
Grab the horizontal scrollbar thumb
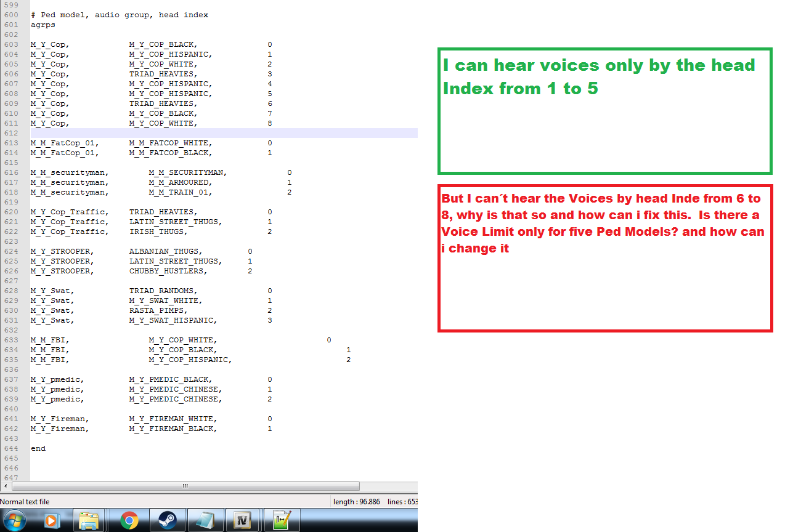pyautogui.click(x=185, y=486)
